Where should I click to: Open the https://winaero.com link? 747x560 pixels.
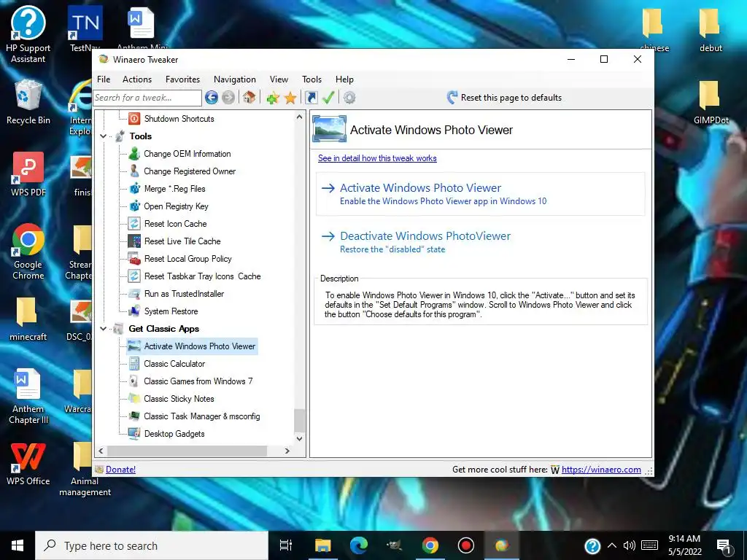pyautogui.click(x=601, y=470)
